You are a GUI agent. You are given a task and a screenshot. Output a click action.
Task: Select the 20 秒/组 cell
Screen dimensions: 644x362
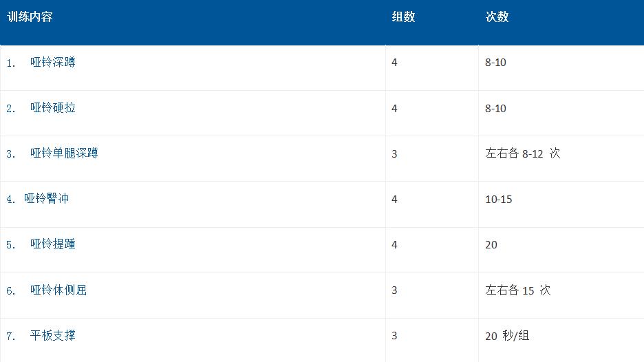506,336
